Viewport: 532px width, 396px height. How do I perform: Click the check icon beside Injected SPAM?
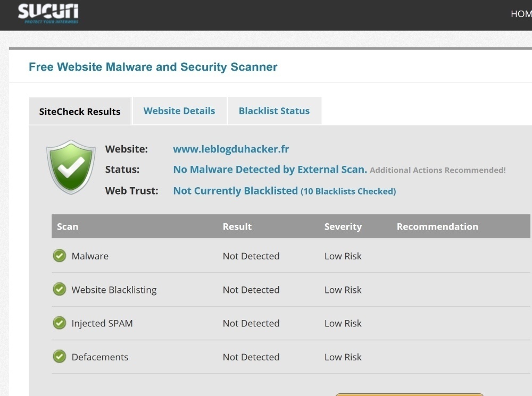(x=60, y=323)
